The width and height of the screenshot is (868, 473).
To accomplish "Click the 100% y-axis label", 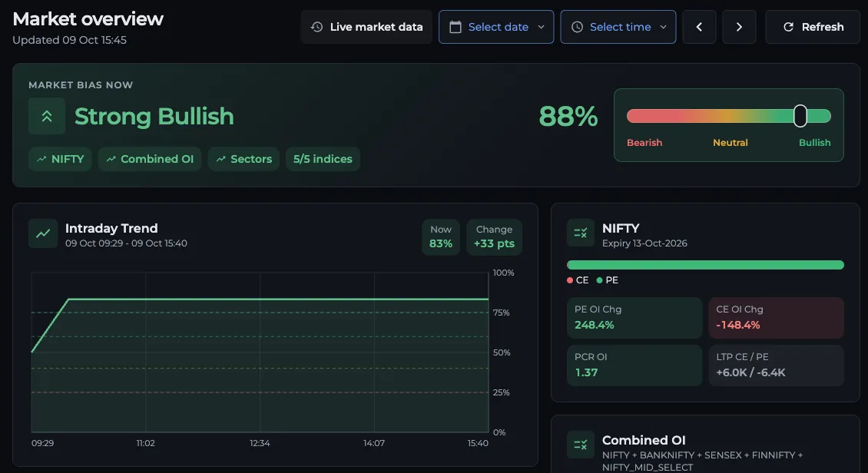I will pos(503,273).
